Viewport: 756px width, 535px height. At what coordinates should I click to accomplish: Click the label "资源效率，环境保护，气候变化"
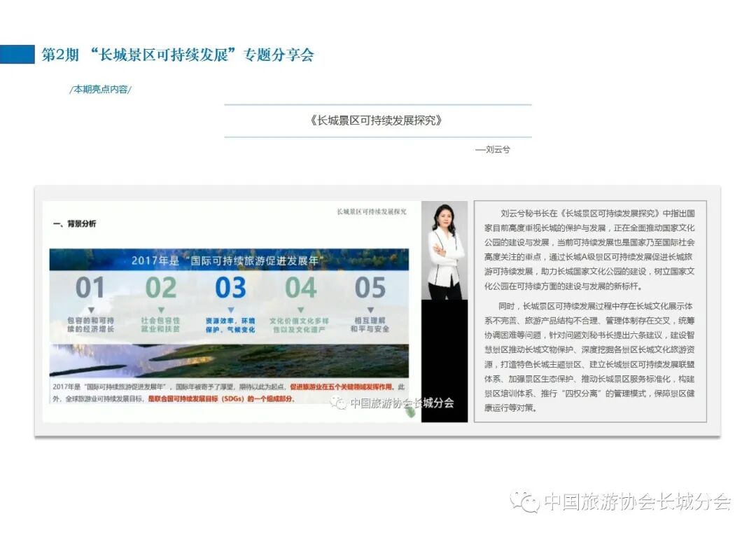click(230, 325)
